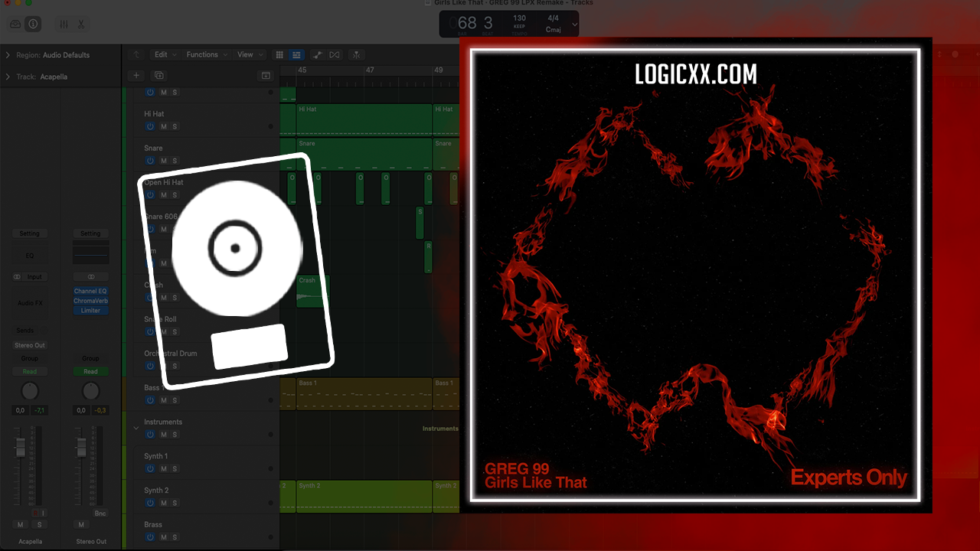Open the Edit menu in the tracks area
The width and height of the screenshot is (980, 551).
[164, 55]
